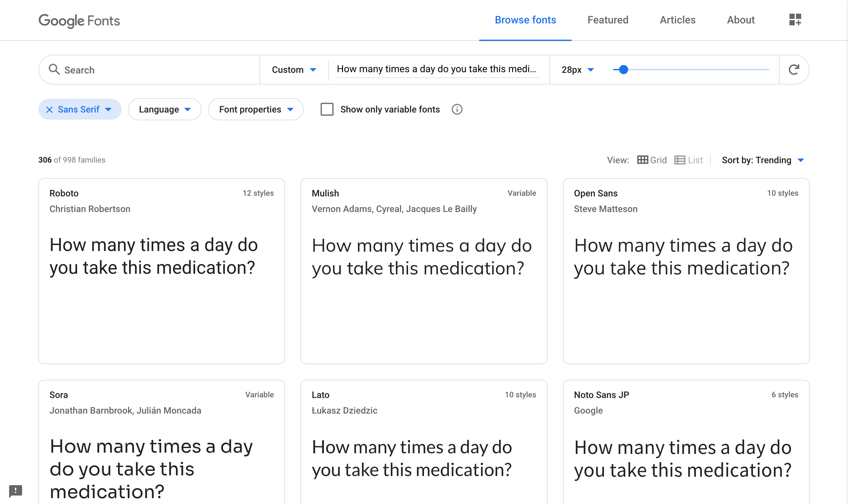848x504 pixels.
Task: Open the feedback icon at the bottom left
Action: [16, 490]
